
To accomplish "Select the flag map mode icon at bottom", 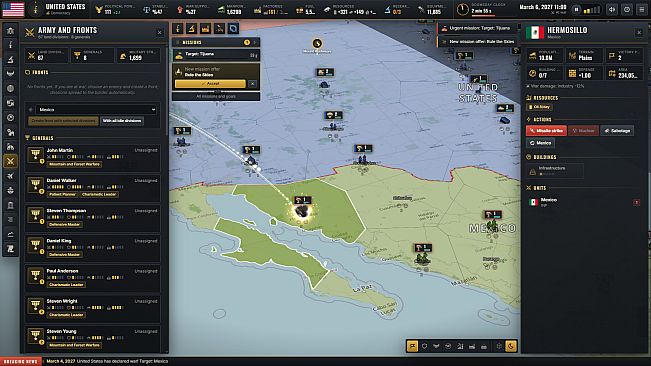I will (x=412, y=346).
